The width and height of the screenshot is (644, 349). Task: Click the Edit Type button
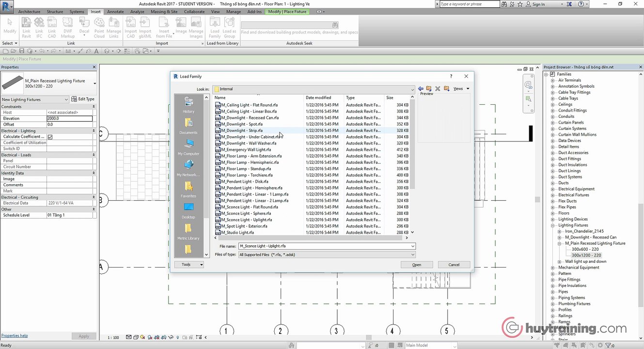(x=83, y=99)
